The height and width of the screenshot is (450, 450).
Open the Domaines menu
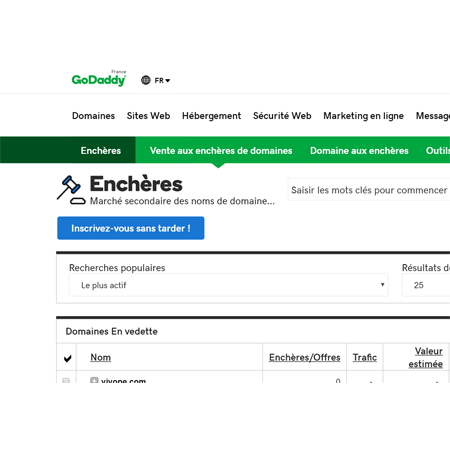click(x=93, y=116)
